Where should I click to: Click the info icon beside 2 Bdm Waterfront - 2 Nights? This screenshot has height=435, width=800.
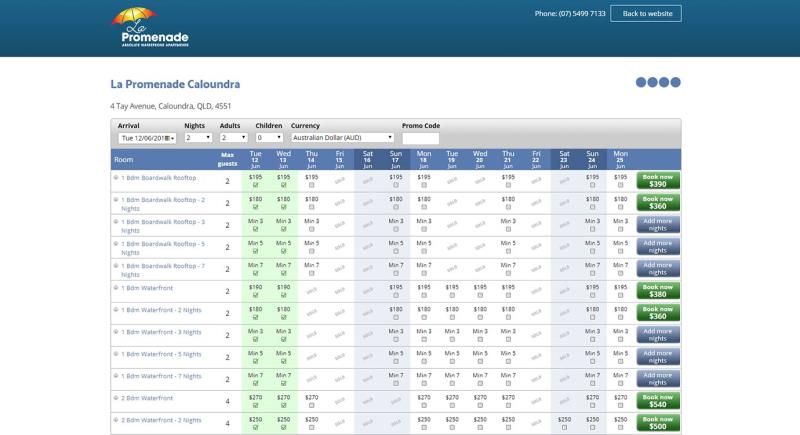click(x=116, y=420)
